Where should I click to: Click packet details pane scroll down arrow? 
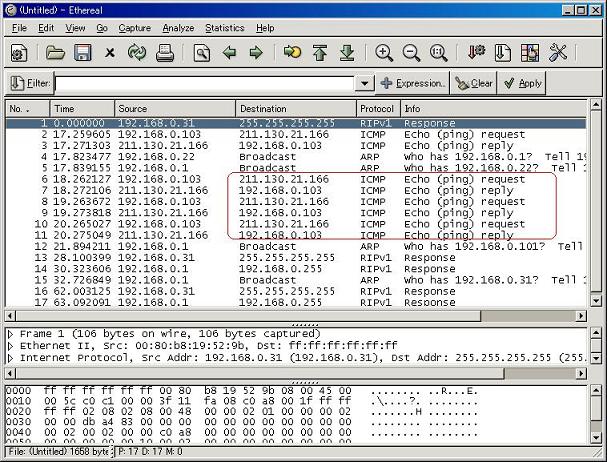click(x=597, y=358)
